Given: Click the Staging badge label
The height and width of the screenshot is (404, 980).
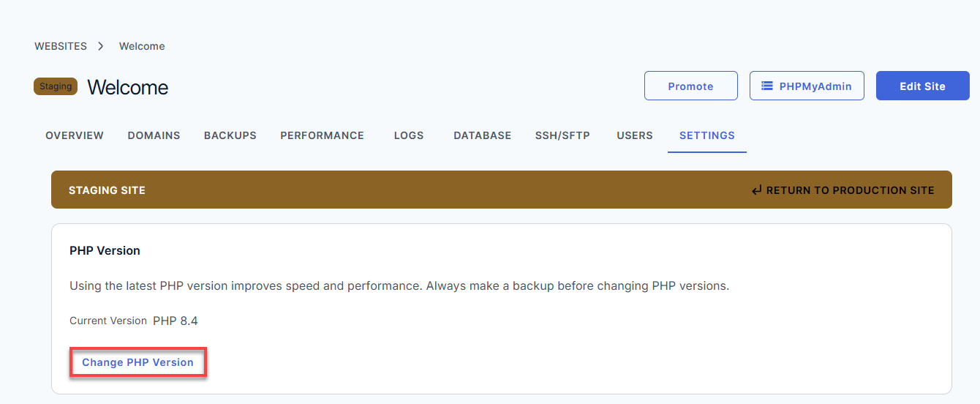Looking at the screenshot, I should (56, 86).
